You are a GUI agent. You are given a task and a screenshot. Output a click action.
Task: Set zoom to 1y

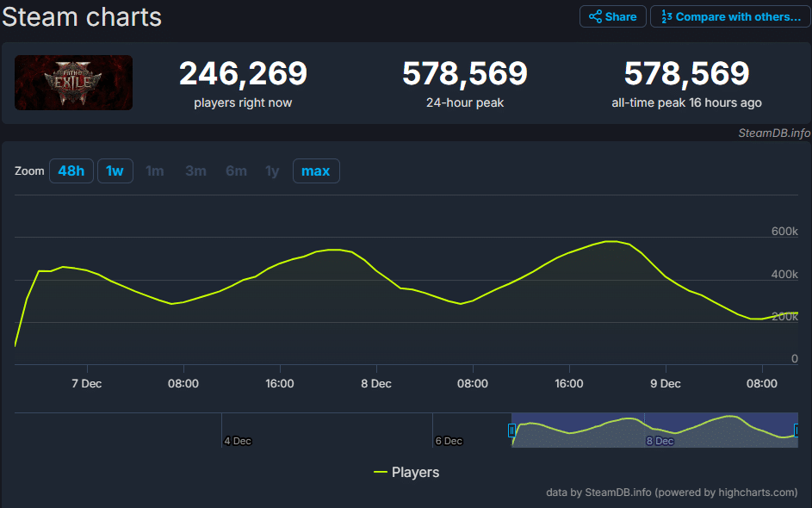(272, 170)
